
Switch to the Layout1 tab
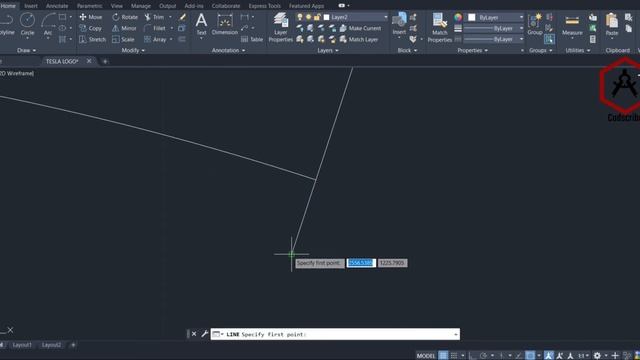tap(22, 345)
